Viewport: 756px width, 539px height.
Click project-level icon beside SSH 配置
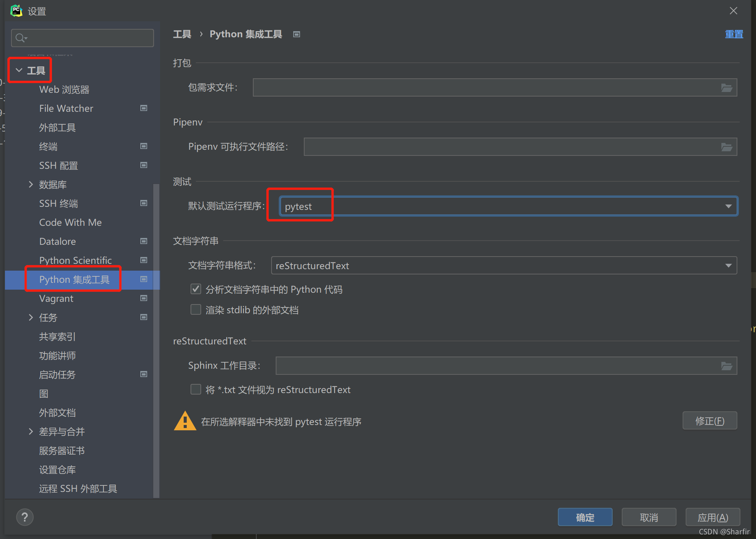click(x=144, y=165)
